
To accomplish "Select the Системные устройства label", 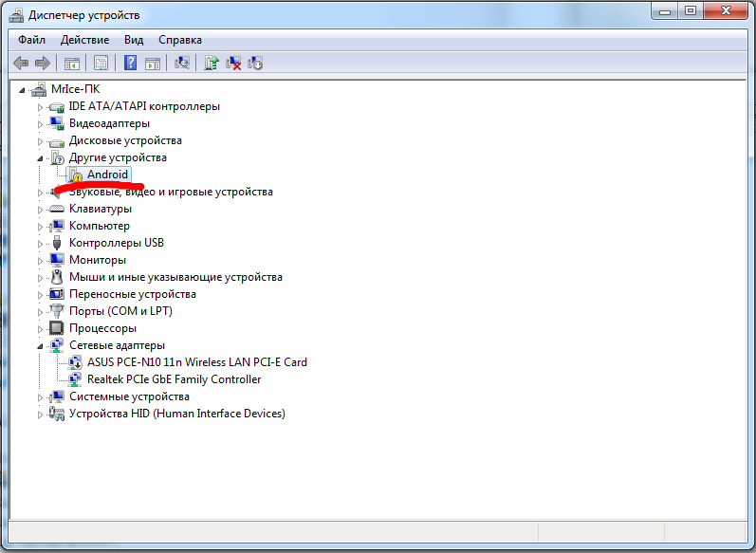I will pos(129,396).
